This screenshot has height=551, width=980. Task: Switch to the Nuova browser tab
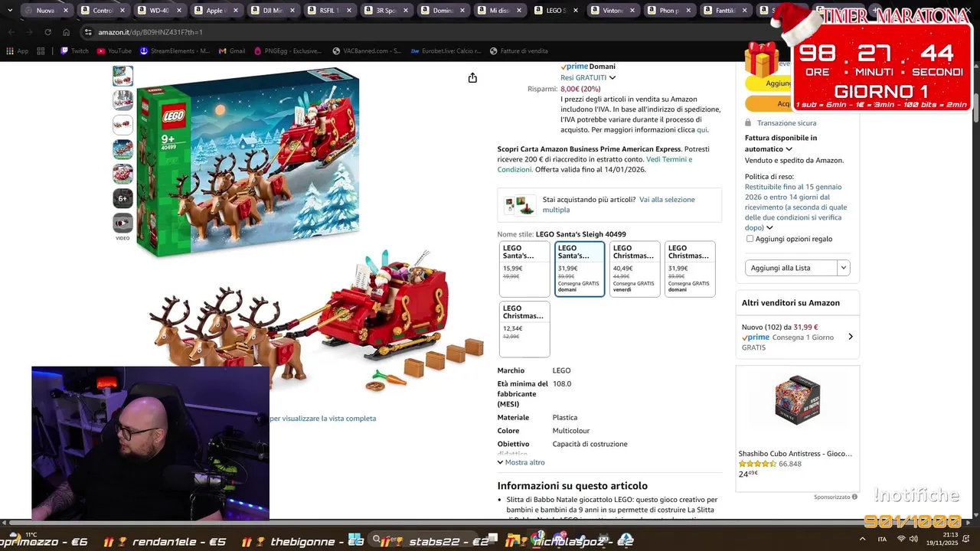[45, 11]
